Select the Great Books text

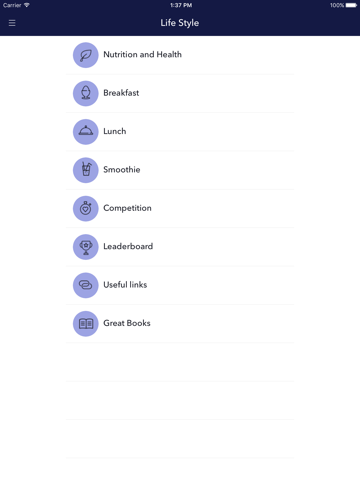[127, 323]
